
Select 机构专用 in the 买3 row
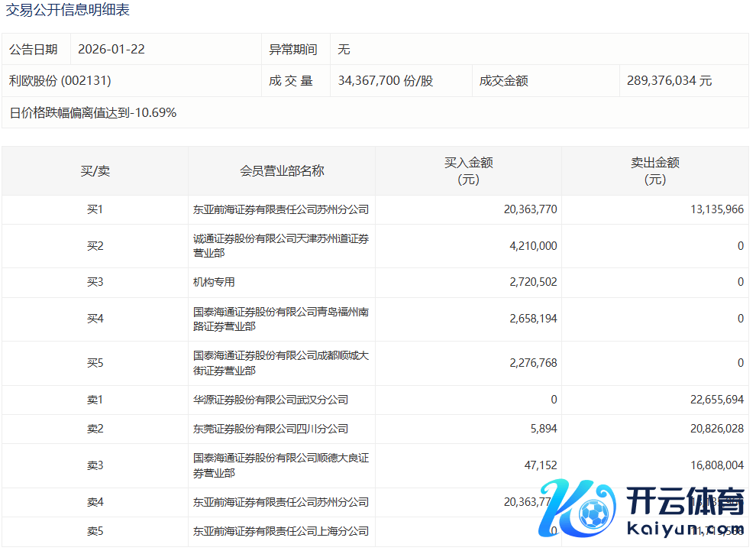pyautogui.click(x=215, y=282)
